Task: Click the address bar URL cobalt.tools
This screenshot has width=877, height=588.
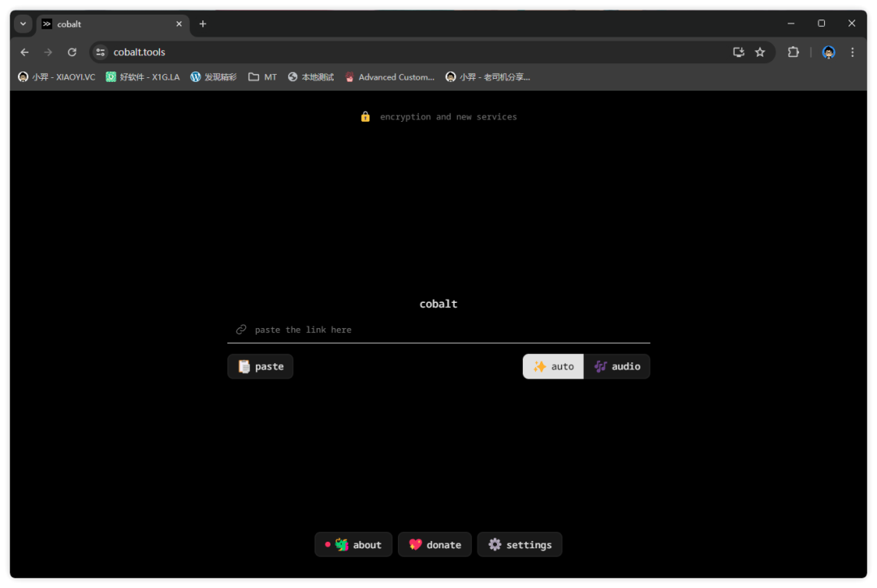Action: [140, 52]
